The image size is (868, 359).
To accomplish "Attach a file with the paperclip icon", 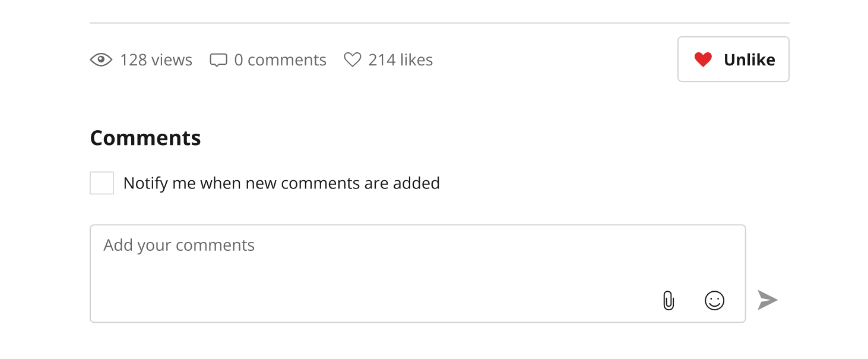I will (x=669, y=301).
